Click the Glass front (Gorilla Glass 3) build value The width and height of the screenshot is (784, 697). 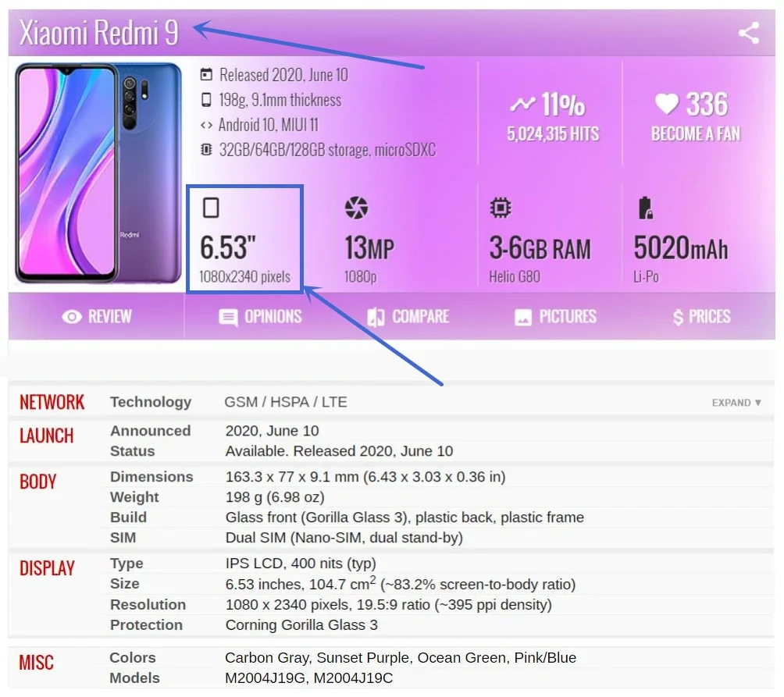(x=404, y=517)
